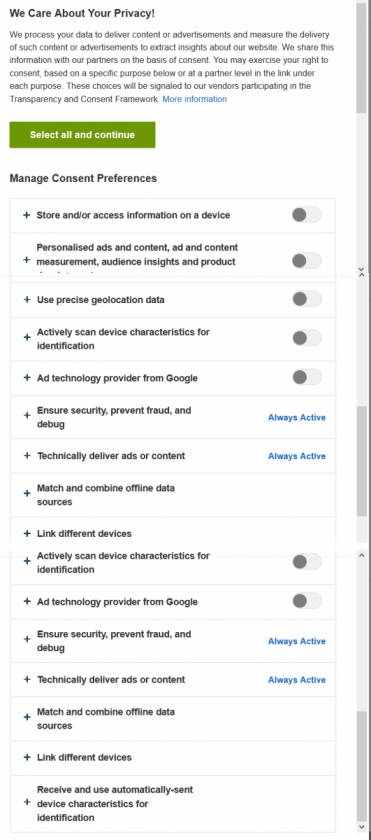This screenshot has height=840, width=371.
Task: Click the scrollbar thumb at top right
Action: 361,58
